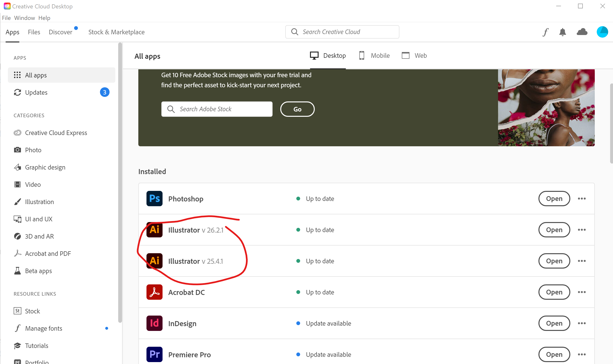The height and width of the screenshot is (364, 613).
Task: Open Creative Cloud Express category
Action: click(51, 133)
